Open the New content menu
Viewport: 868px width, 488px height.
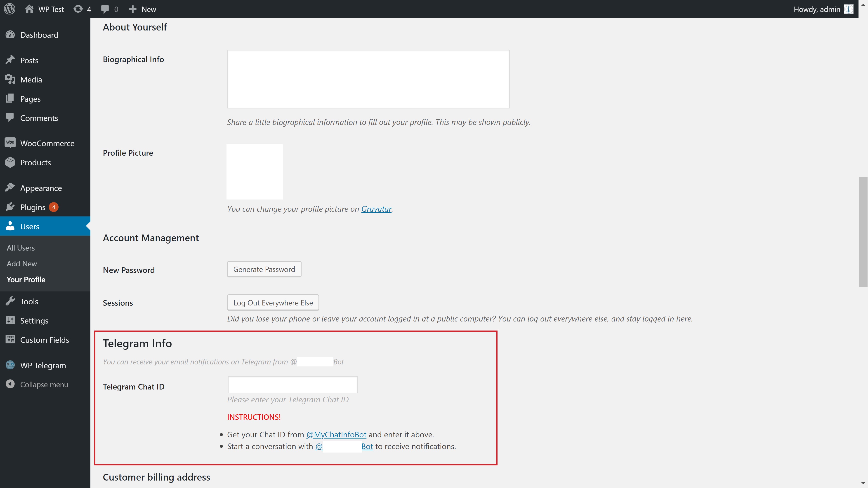143,9
